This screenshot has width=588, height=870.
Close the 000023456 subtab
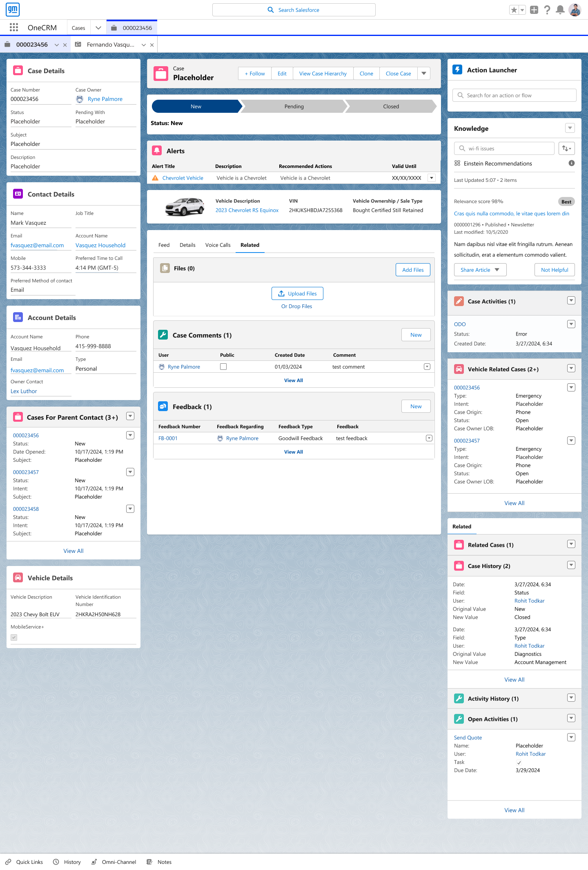(65, 45)
